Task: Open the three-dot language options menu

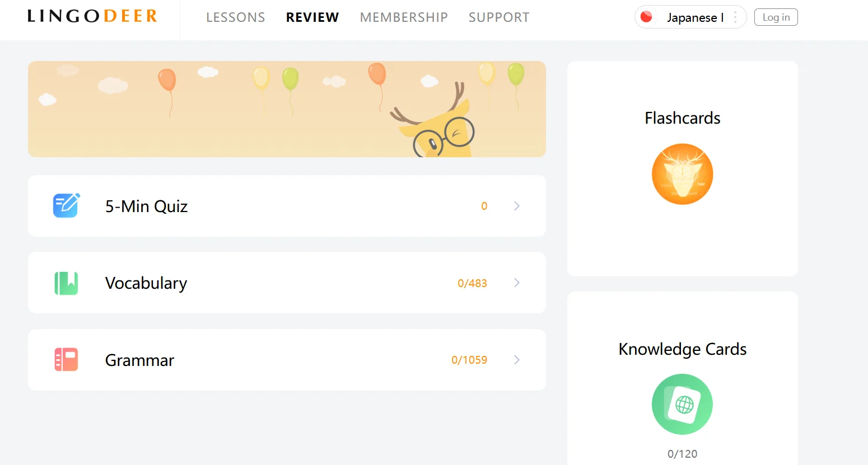Action: [735, 17]
